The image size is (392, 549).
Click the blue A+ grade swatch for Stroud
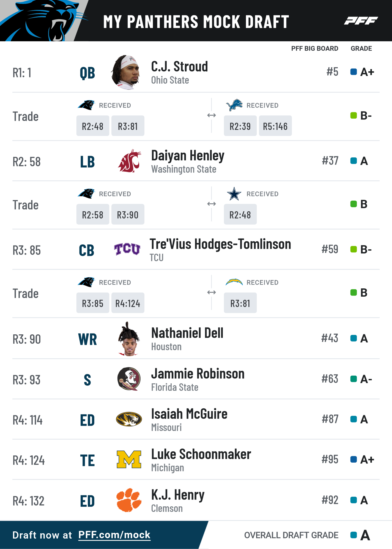click(x=353, y=72)
